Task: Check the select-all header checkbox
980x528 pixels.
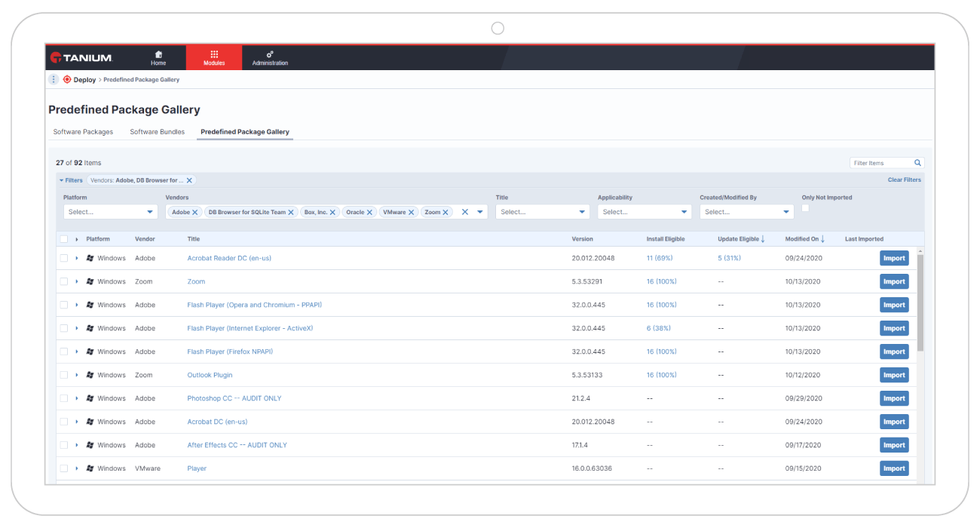Action: click(x=64, y=239)
